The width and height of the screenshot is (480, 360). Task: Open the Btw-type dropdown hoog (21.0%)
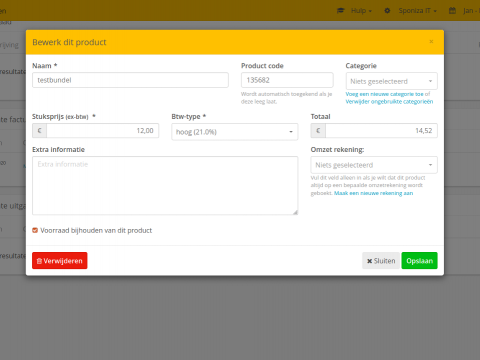click(235, 132)
